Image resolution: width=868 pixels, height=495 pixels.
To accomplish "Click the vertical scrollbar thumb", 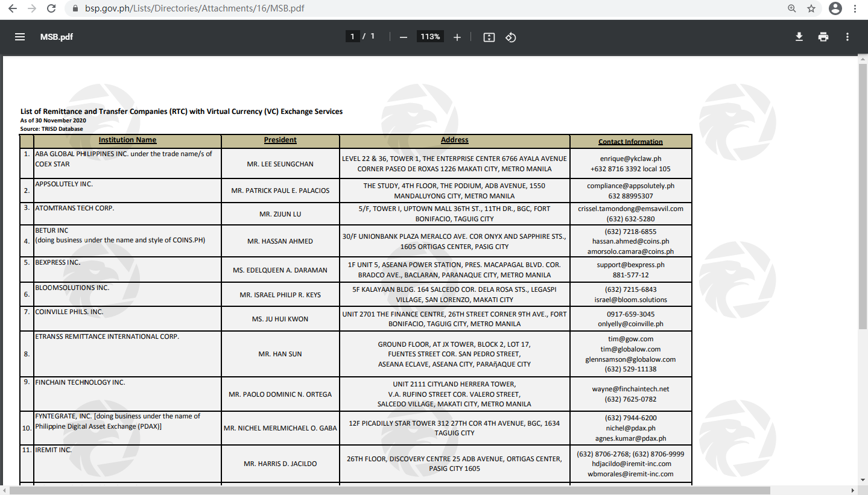I will (x=863, y=195).
